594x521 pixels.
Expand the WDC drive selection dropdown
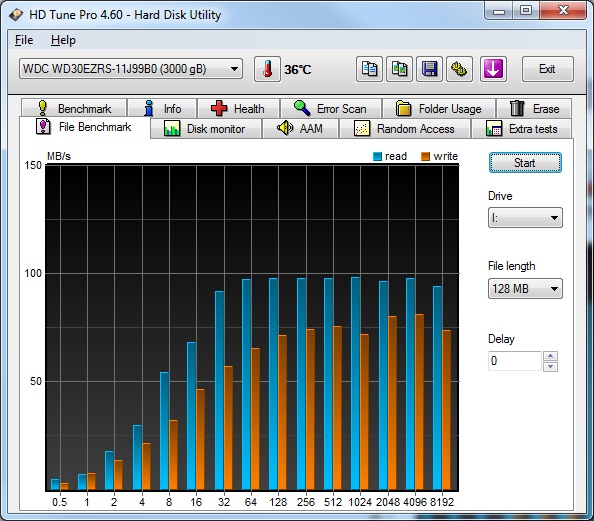coord(131,69)
